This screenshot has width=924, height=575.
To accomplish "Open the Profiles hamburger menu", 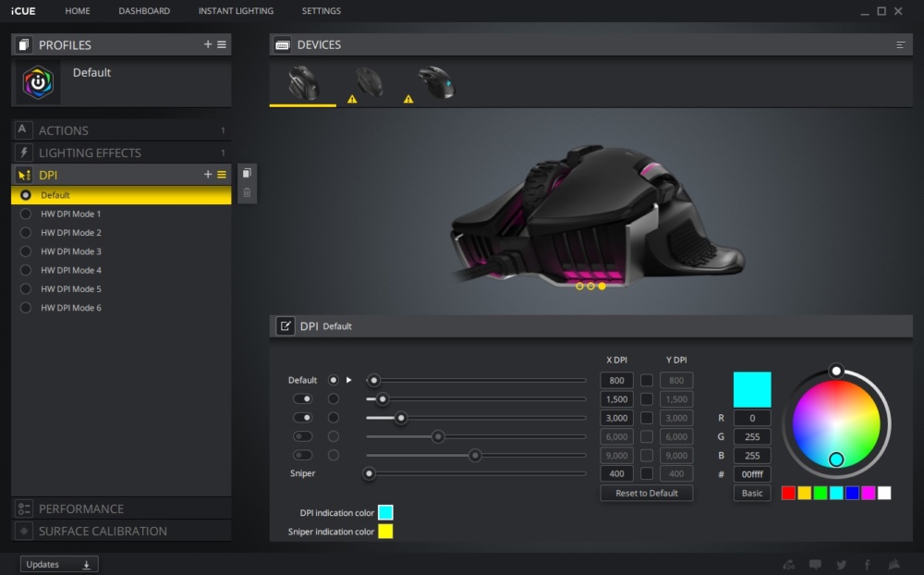I will [x=222, y=44].
